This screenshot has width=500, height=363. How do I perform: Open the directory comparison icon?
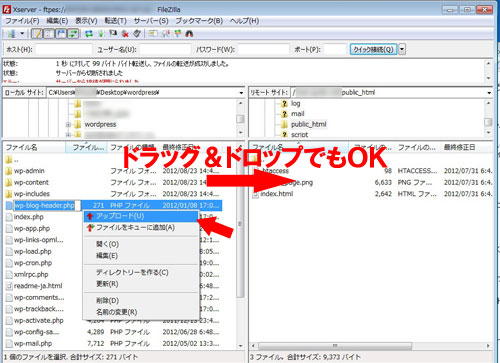165,34
